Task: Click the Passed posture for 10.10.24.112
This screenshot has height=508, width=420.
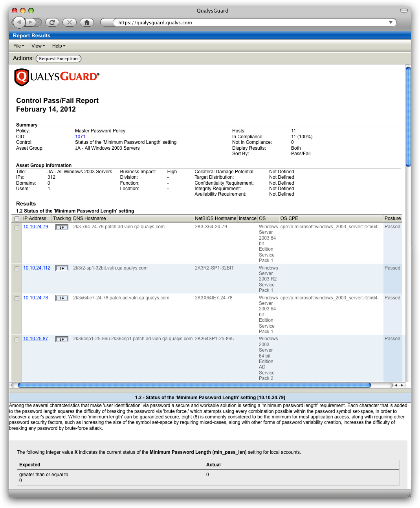Action: (392, 268)
